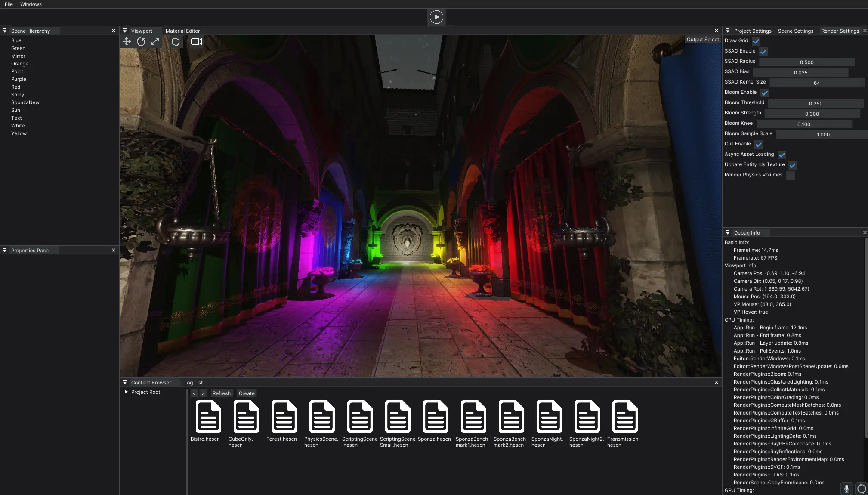Expand the Project Root tree node
This screenshot has height=495, width=868.
[x=126, y=392]
